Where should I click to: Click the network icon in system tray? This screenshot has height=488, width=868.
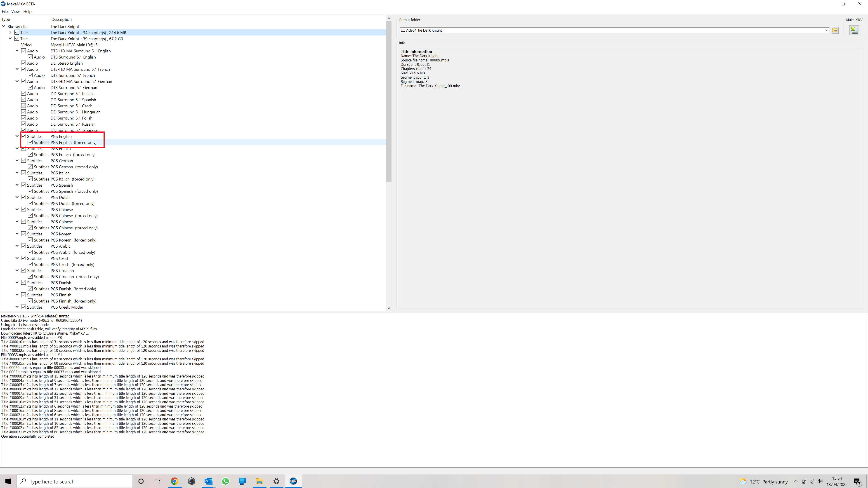(x=812, y=481)
